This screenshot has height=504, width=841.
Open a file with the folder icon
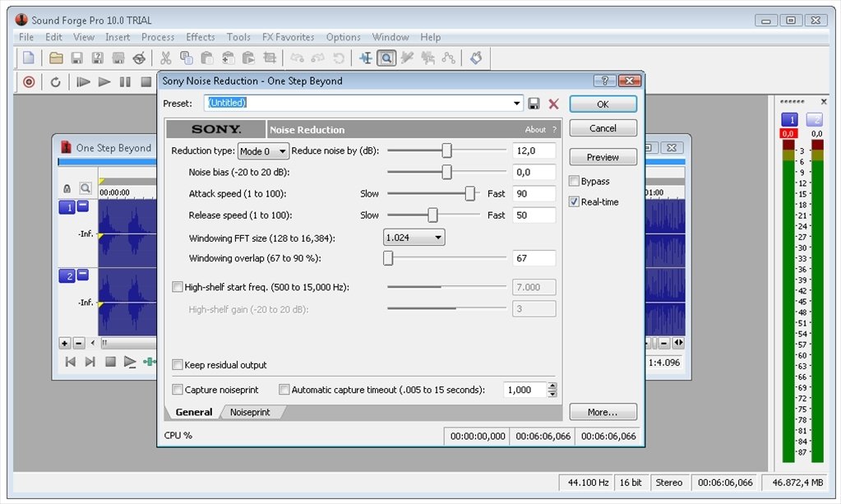point(56,58)
